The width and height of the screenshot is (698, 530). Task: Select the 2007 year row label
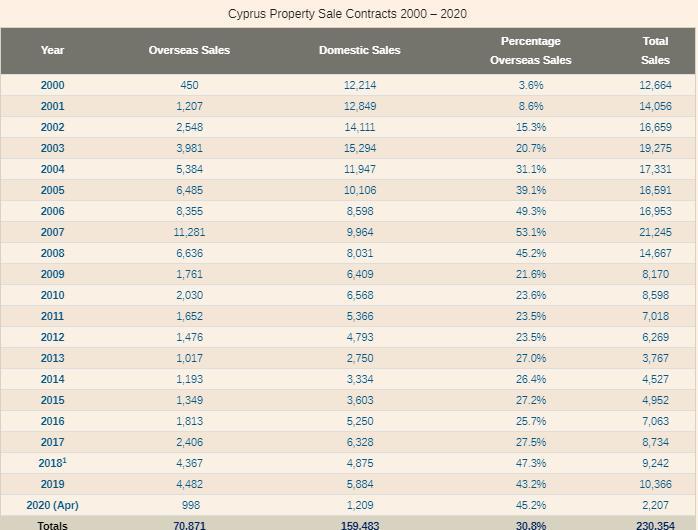[x=52, y=232]
